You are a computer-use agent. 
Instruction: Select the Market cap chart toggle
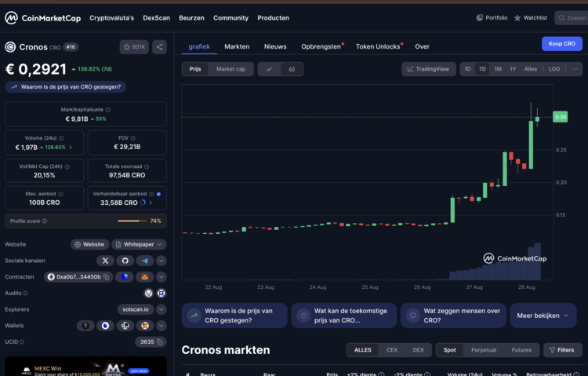pyautogui.click(x=230, y=69)
